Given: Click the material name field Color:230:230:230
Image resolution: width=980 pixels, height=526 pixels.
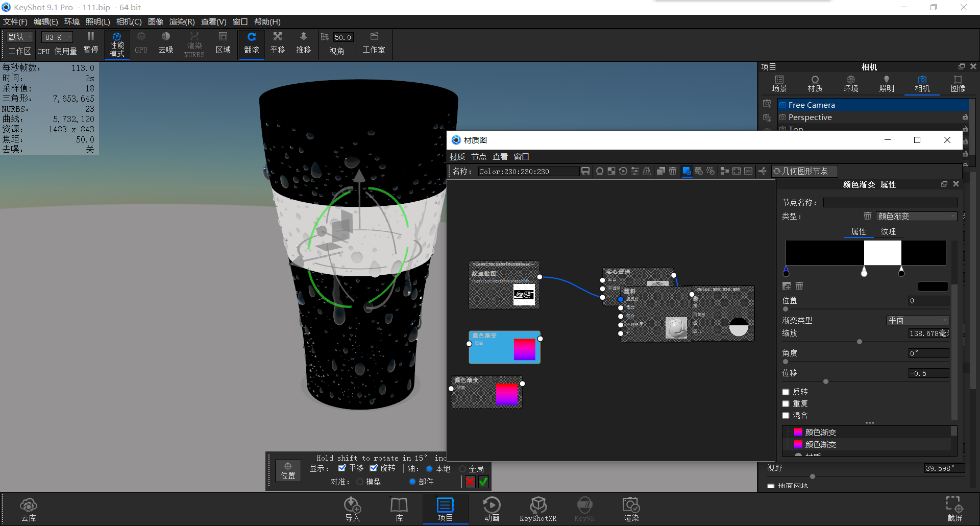Looking at the screenshot, I should [528, 171].
